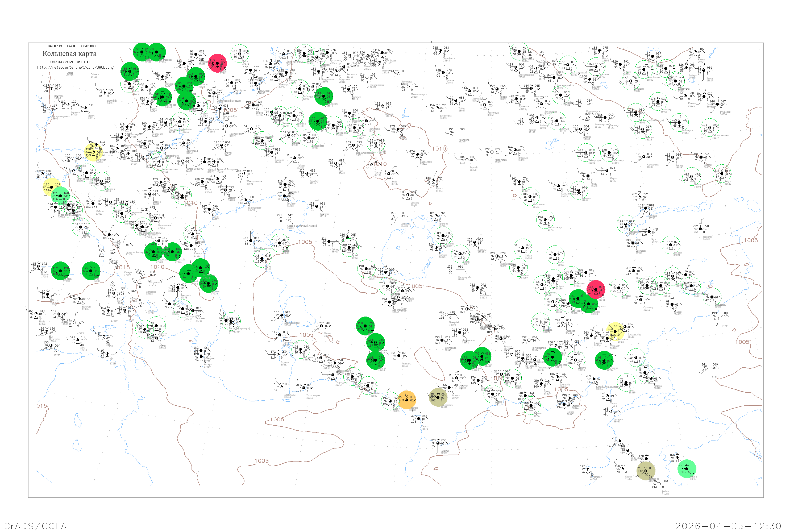Click the QAOL98 UAOL 050900 header code
Viewport: 798px width, 532px height.
pos(72,46)
